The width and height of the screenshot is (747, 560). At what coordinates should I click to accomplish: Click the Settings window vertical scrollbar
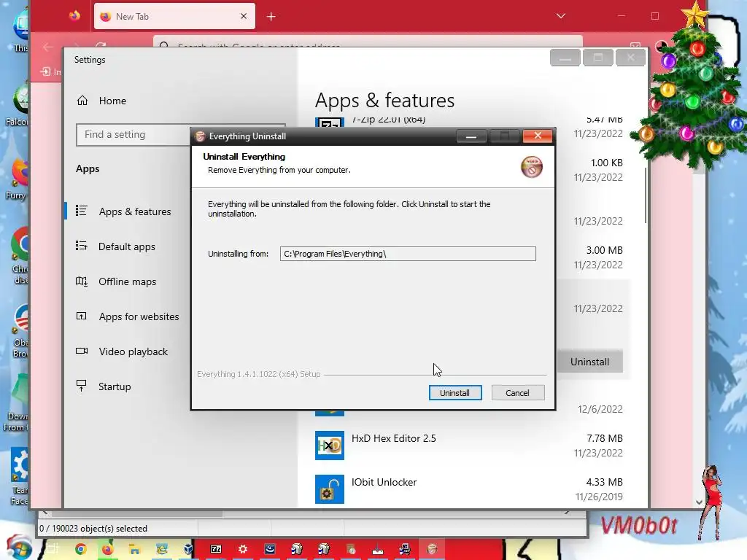point(646,195)
